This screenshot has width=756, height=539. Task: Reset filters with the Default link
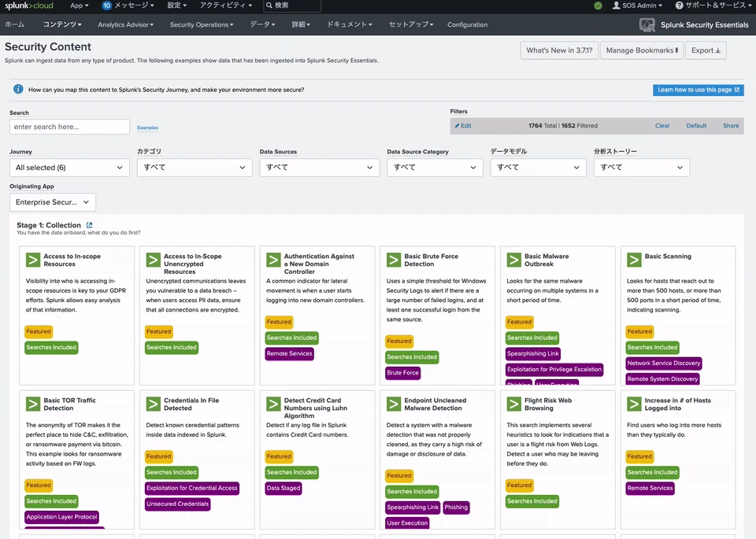pos(696,126)
